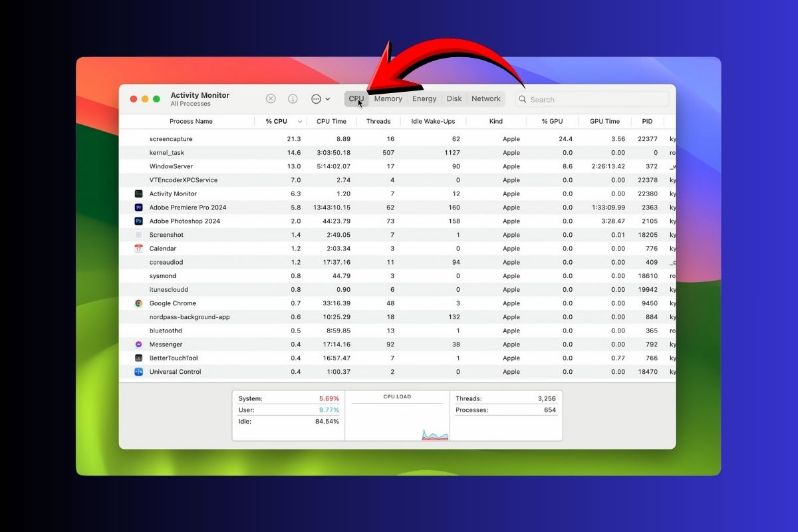Click the BetterTouchTool icon
The width and height of the screenshot is (798, 532).
tap(138, 358)
